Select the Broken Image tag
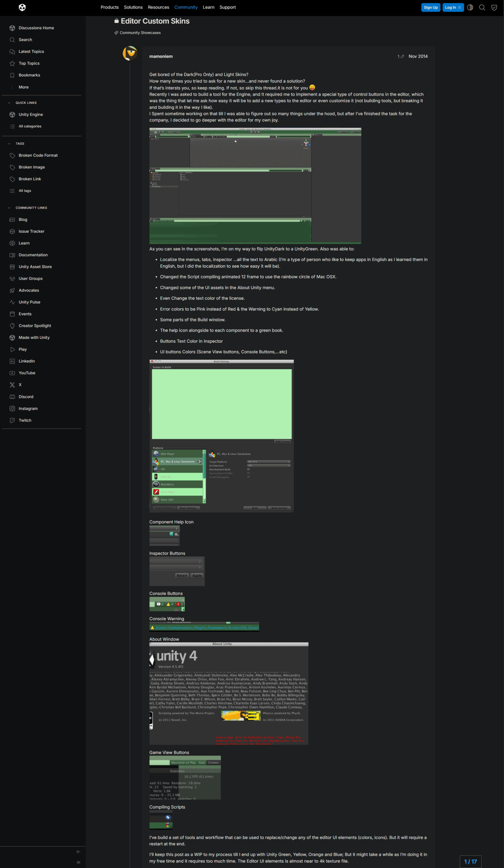The width and height of the screenshot is (504, 868). click(x=32, y=167)
